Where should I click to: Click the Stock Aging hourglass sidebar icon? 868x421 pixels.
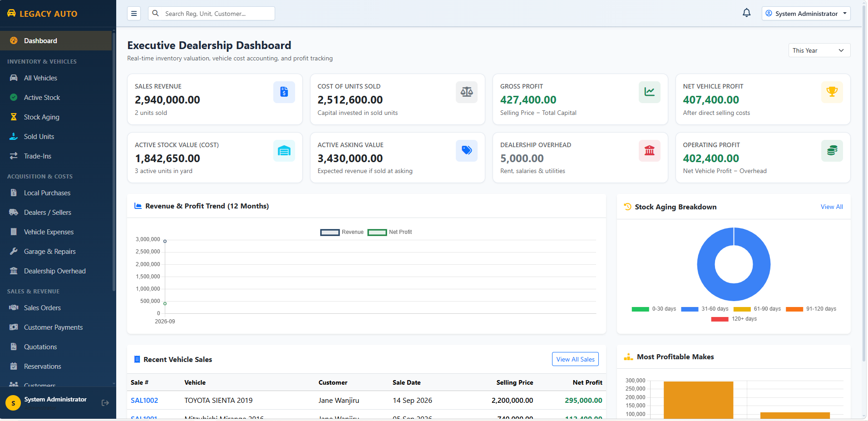coord(14,117)
